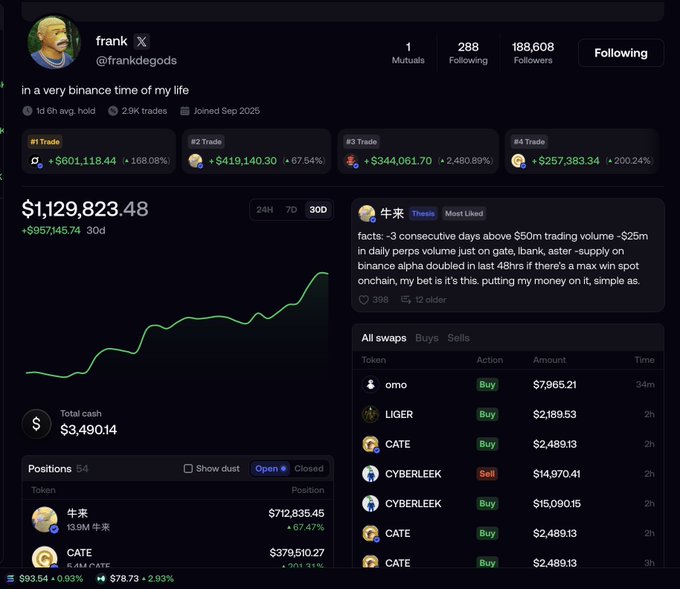Click the #1 Trade token icon
Image resolution: width=680 pixels, height=589 pixels.
click(35, 161)
